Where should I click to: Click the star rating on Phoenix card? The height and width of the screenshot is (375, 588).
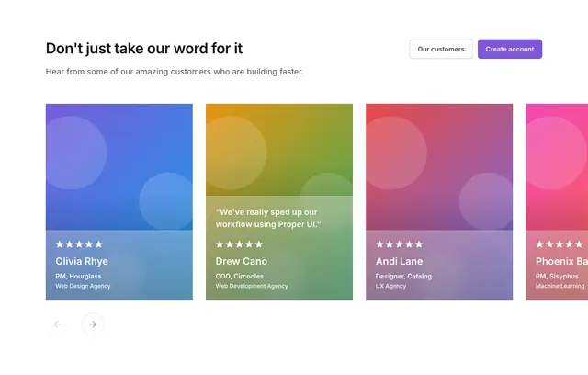coord(560,244)
